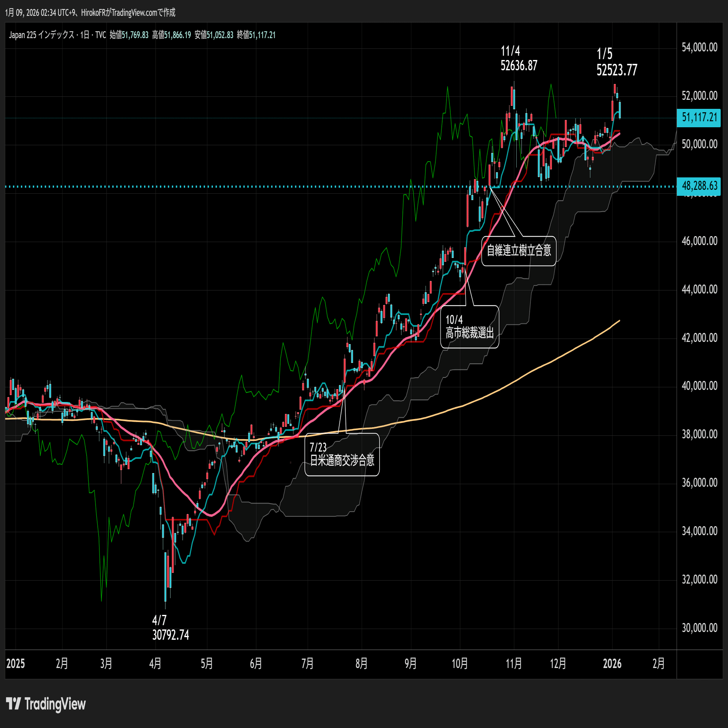Click the 48,288.63 horizontal line price tag
This screenshot has height=728, width=728.
(x=699, y=186)
